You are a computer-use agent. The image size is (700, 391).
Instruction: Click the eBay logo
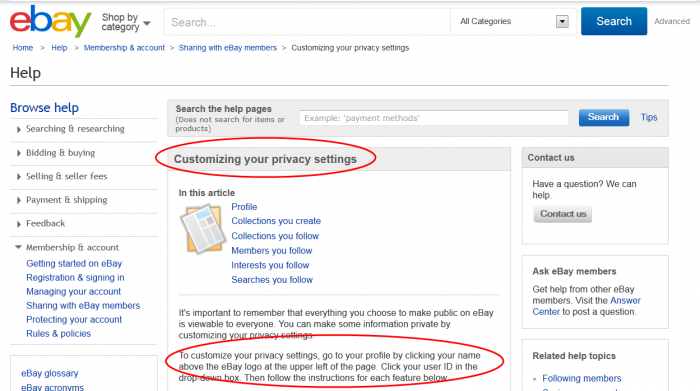click(x=50, y=21)
